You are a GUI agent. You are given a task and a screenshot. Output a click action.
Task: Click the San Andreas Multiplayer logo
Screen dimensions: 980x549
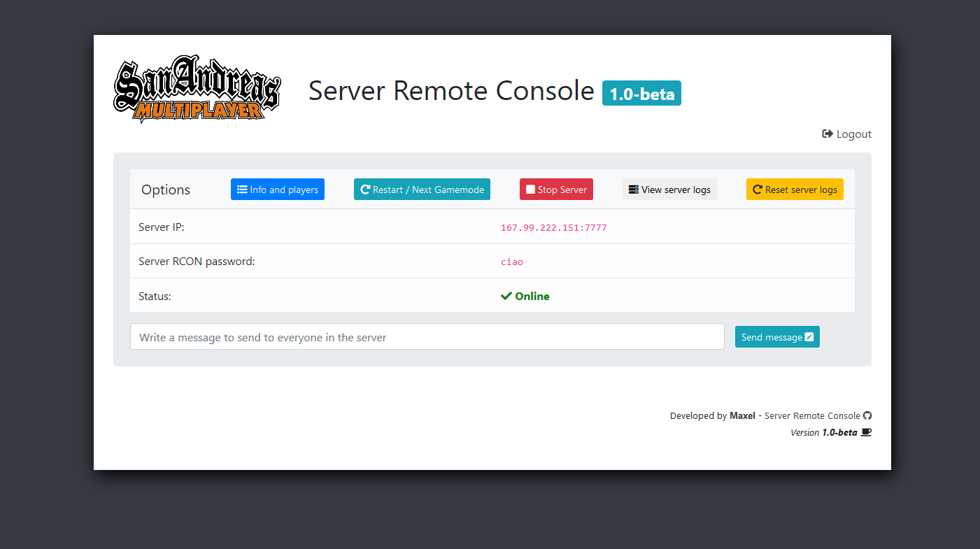[197, 90]
